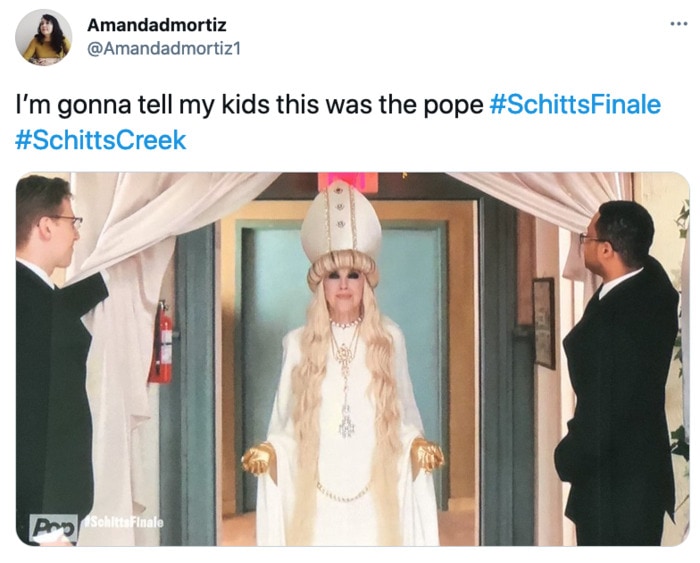Click the pink exit sign above the doorway
700x563 pixels.
click(x=347, y=181)
